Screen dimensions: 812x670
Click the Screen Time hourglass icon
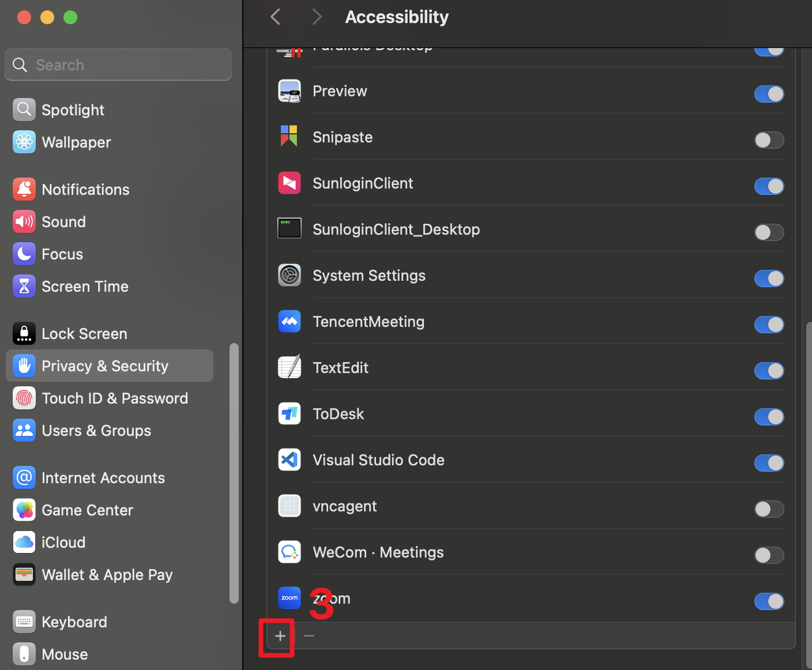point(24,286)
